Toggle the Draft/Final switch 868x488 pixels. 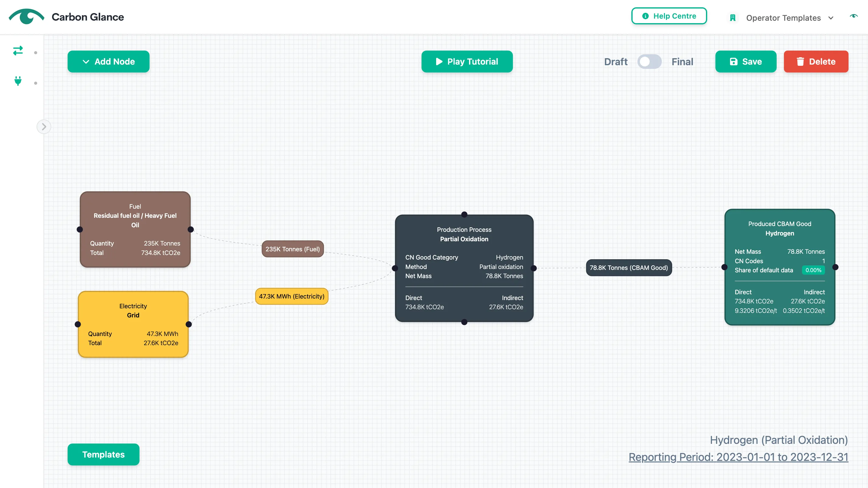[x=649, y=62]
